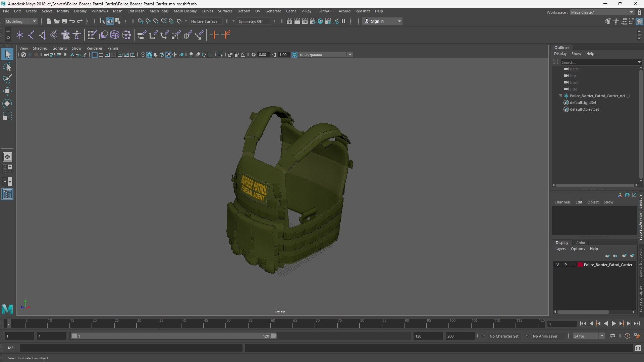Image resolution: width=644 pixels, height=362 pixels.
Task: Toggle sRGB gamma view transform
Action: pos(294,55)
